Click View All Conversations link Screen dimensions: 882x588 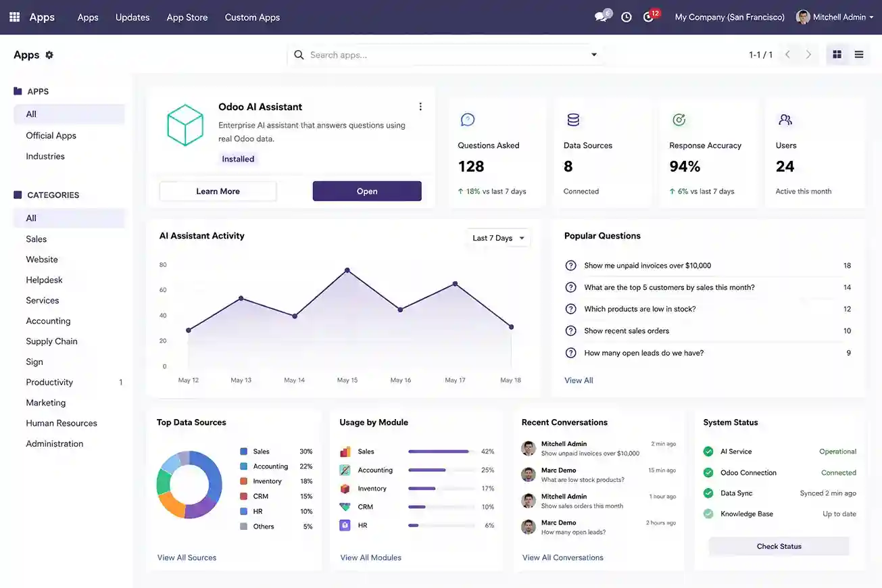562,558
